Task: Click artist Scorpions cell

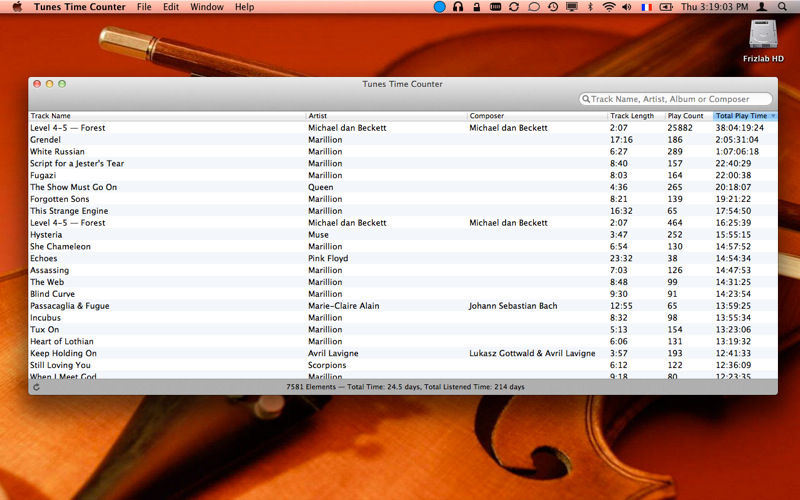Action: (x=327, y=365)
